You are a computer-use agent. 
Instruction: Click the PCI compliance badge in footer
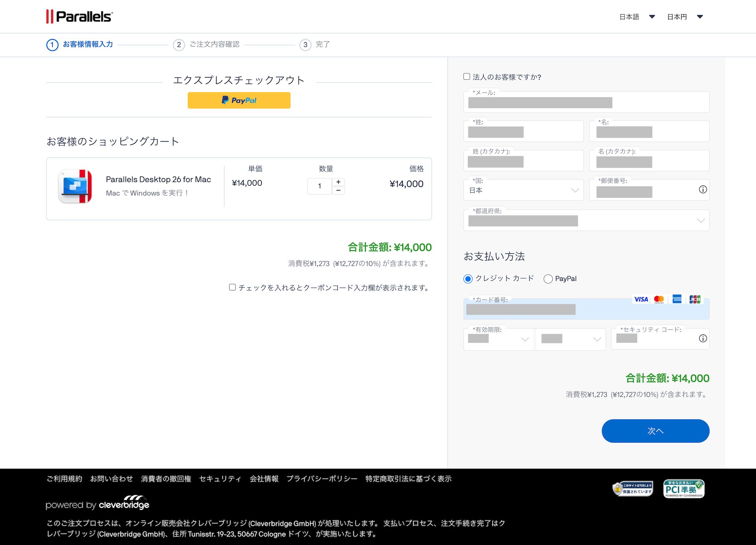(684, 489)
